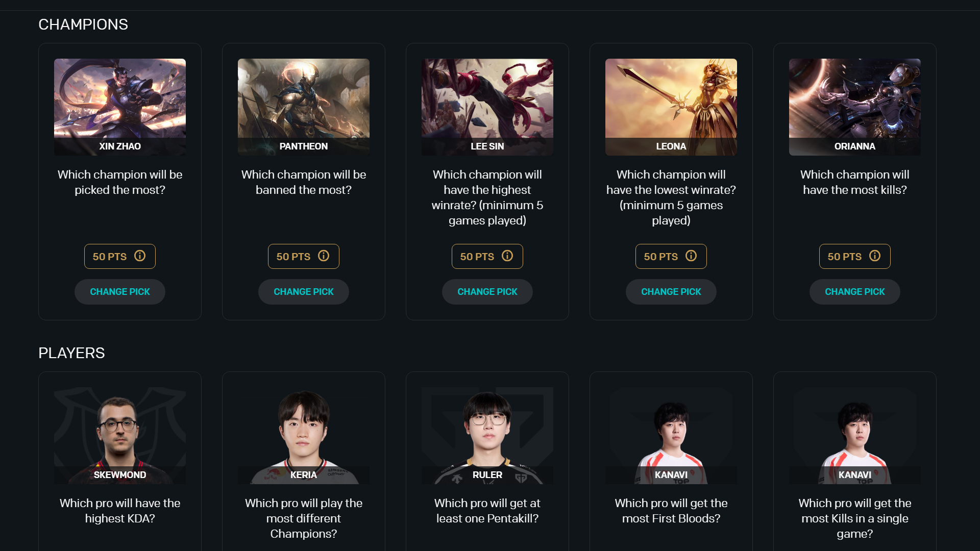The width and height of the screenshot is (980, 551).
Task: Select the Keria player portrait
Action: (x=304, y=436)
